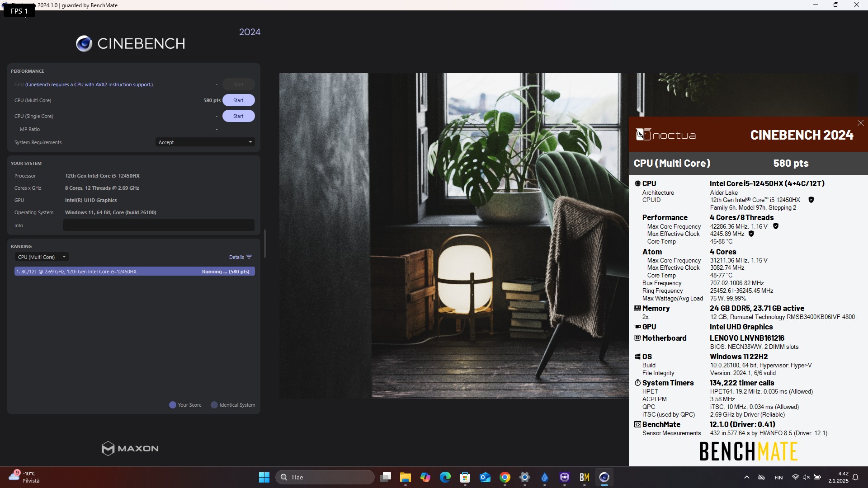Open Outlook from taskbar
Viewport: 868px width, 488px height.
coord(485,477)
